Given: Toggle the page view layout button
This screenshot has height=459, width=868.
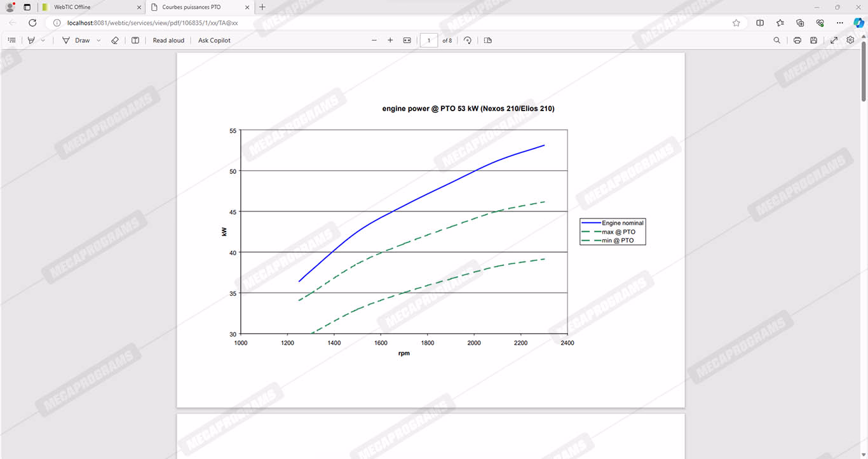Looking at the screenshot, I should (488, 40).
